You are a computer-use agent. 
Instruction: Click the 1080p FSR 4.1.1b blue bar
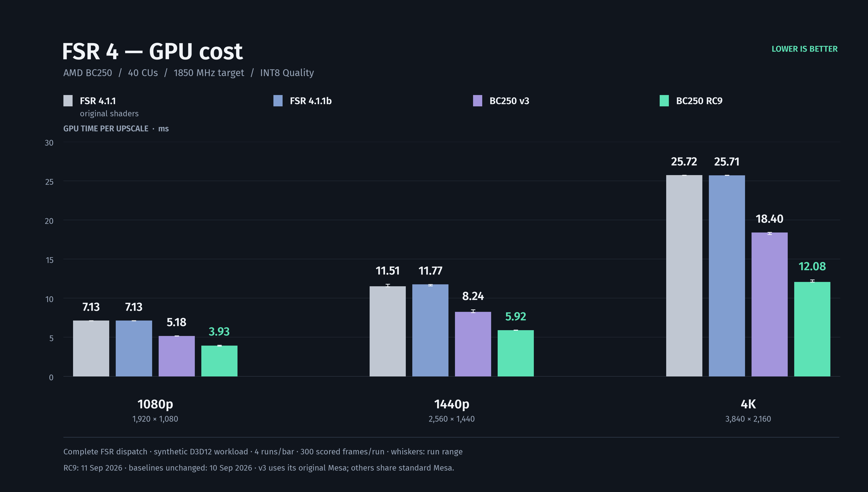(134, 348)
